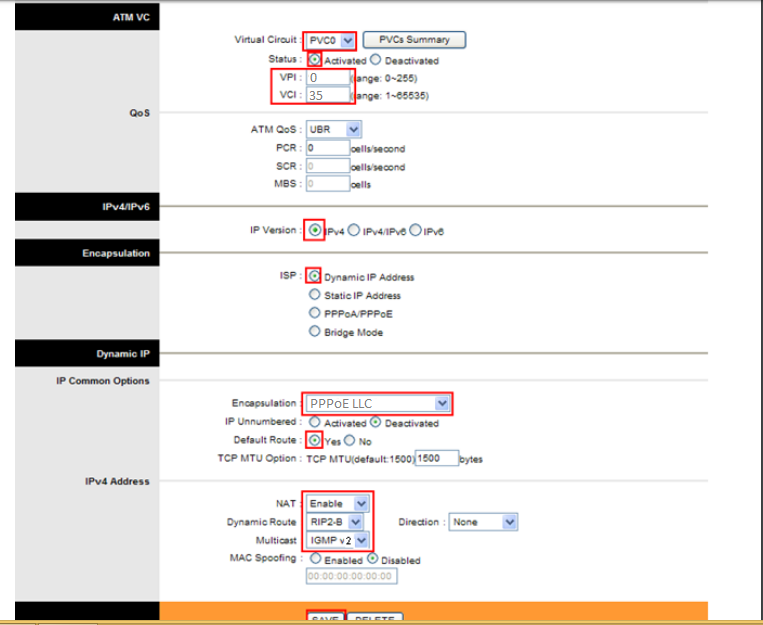This screenshot has height=625, width=763.
Task: Choose Dynamic IP Address ISP option
Action: (314, 276)
